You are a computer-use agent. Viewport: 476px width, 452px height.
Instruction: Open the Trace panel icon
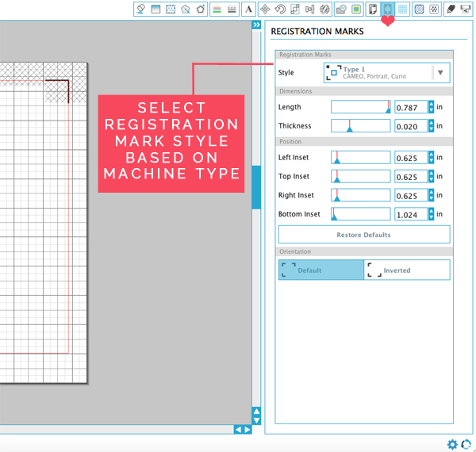click(x=356, y=10)
